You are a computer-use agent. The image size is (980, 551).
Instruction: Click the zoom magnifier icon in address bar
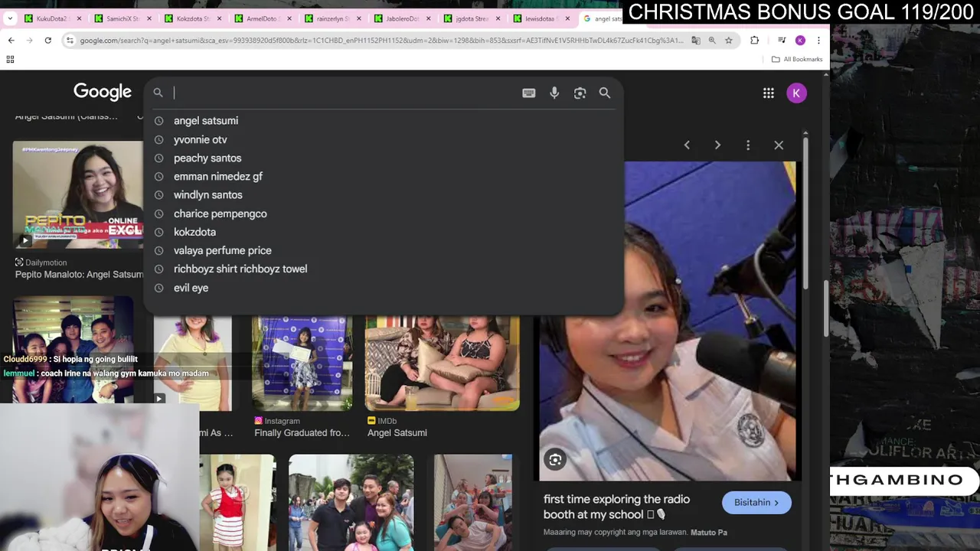click(x=712, y=40)
